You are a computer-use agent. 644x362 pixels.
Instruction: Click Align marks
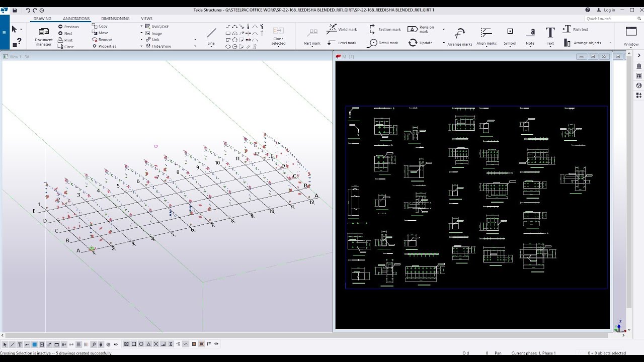(487, 36)
